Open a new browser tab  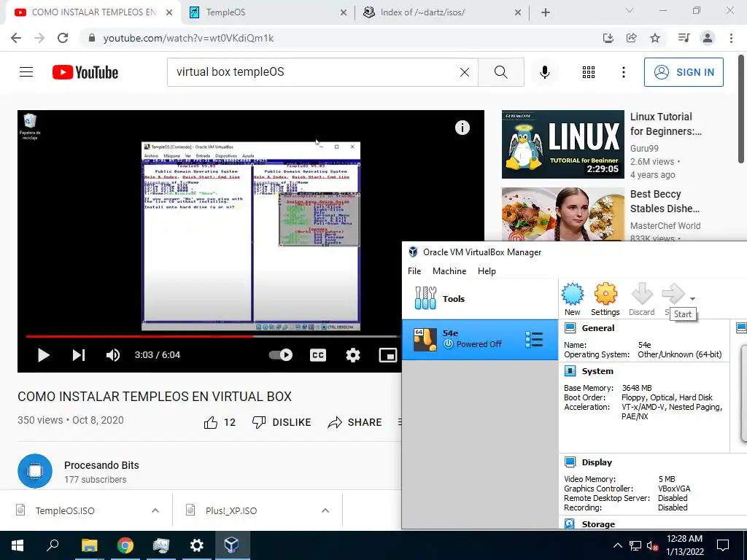546,12
